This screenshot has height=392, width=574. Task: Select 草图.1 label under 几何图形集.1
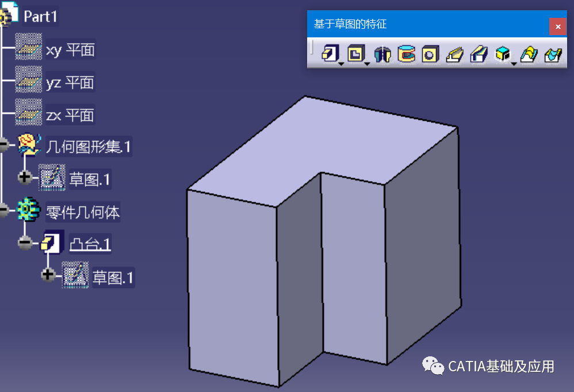pyautogui.click(x=90, y=179)
